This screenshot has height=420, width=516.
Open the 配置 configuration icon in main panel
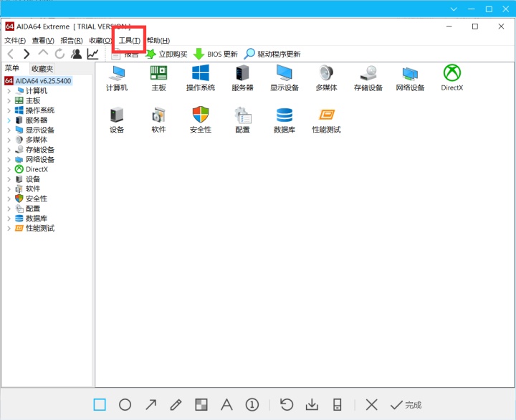242,120
